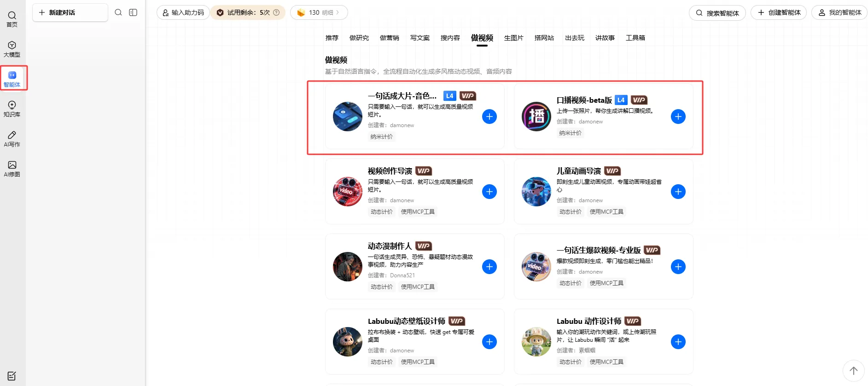This screenshot has width=868, height=386.
Task: Switch to the 推荐 tab
Action: pyautogui.click(x=332, y=38)
